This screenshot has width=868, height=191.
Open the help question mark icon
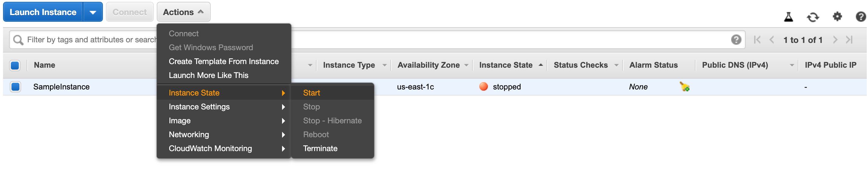click(x=861, y=17)
